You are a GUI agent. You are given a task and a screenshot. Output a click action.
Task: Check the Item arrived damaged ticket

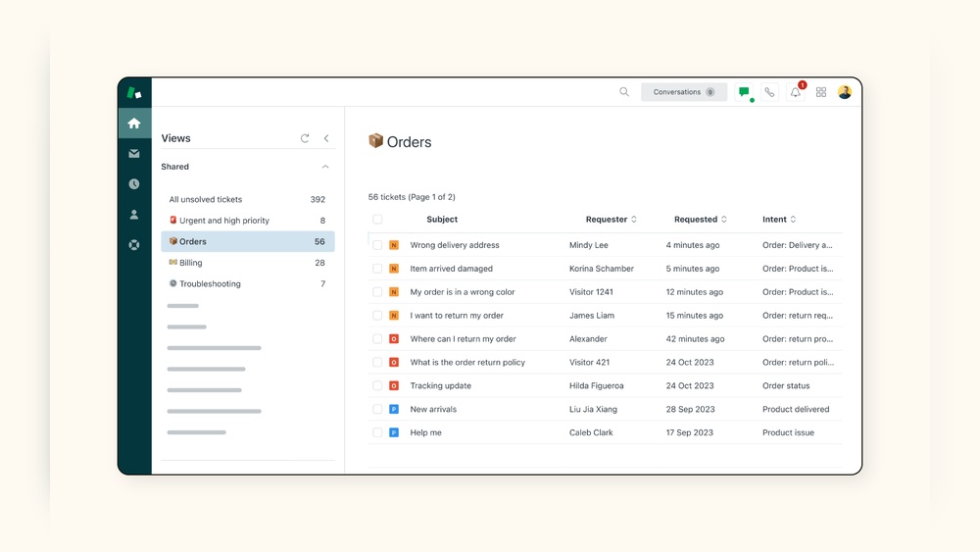tap(377, 269)
